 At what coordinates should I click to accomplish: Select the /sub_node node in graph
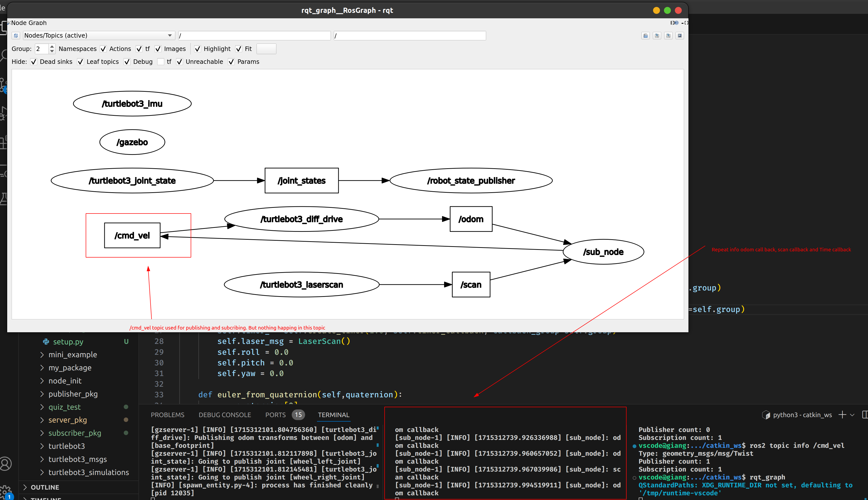603,252
